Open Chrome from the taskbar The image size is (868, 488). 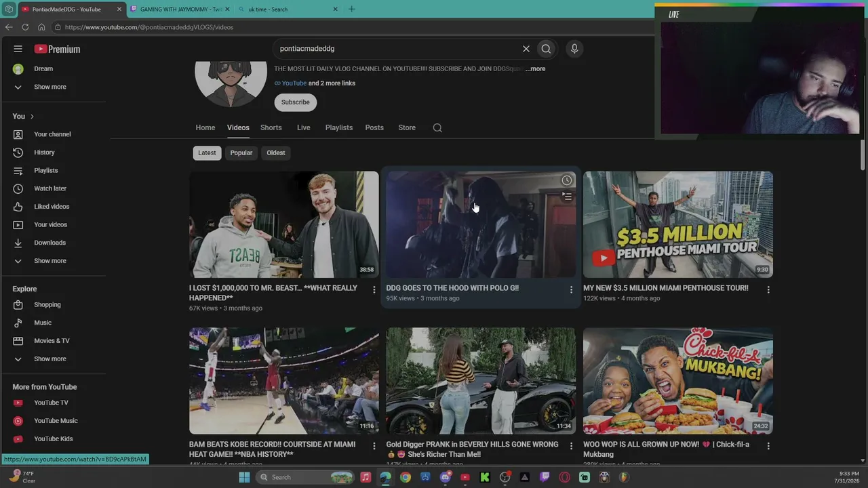tap(406, 477)
